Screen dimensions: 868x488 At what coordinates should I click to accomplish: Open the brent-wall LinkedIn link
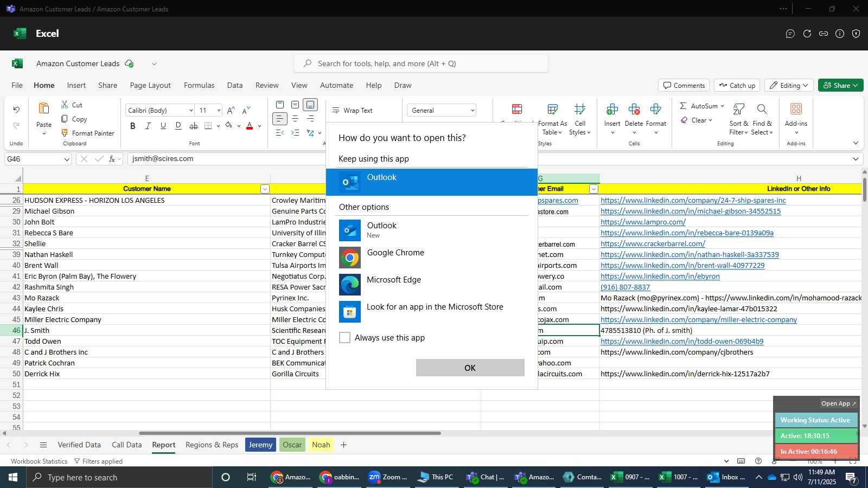(x=682, y=265)
